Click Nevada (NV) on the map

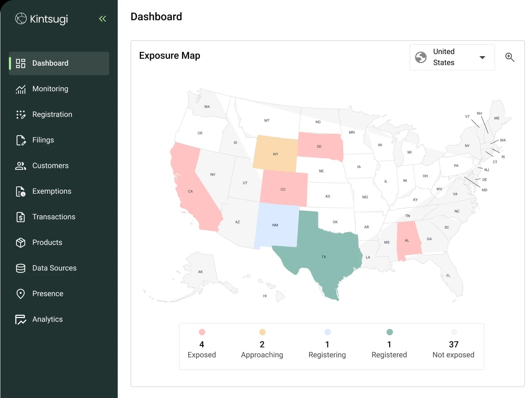[x=214, y=174]
